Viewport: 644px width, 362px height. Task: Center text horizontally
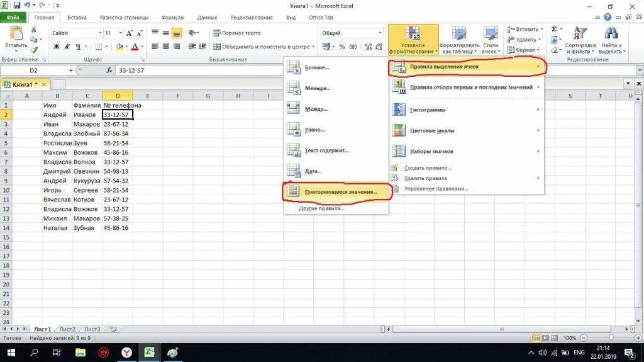[x=165, y=47]
